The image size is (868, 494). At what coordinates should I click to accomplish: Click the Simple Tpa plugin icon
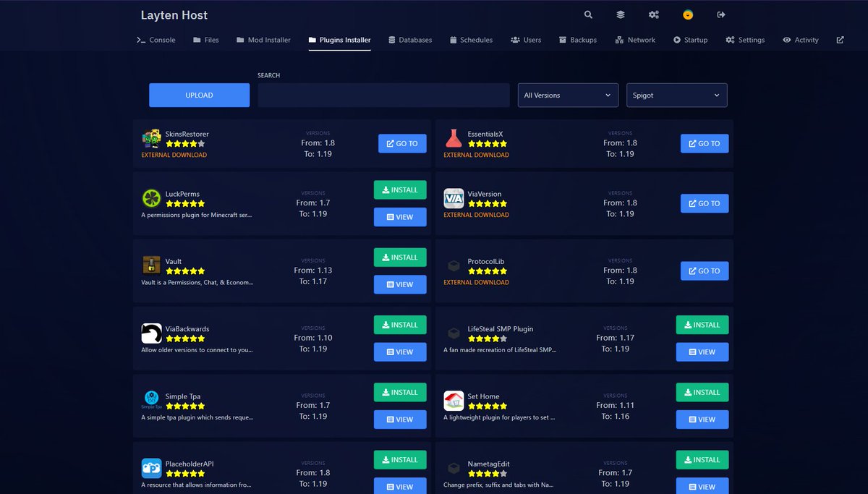pyautogui.click(x=151, y=400)
